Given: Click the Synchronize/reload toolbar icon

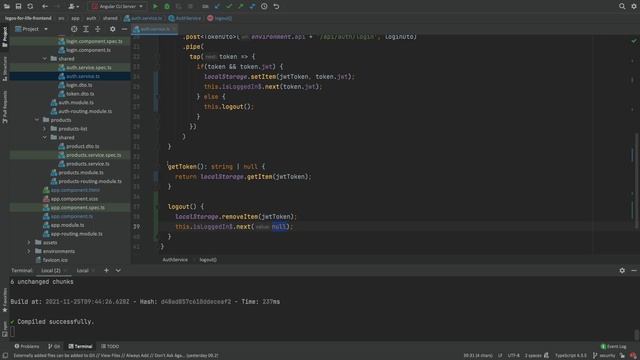Looking at the screenshot, I should (30, 6).
